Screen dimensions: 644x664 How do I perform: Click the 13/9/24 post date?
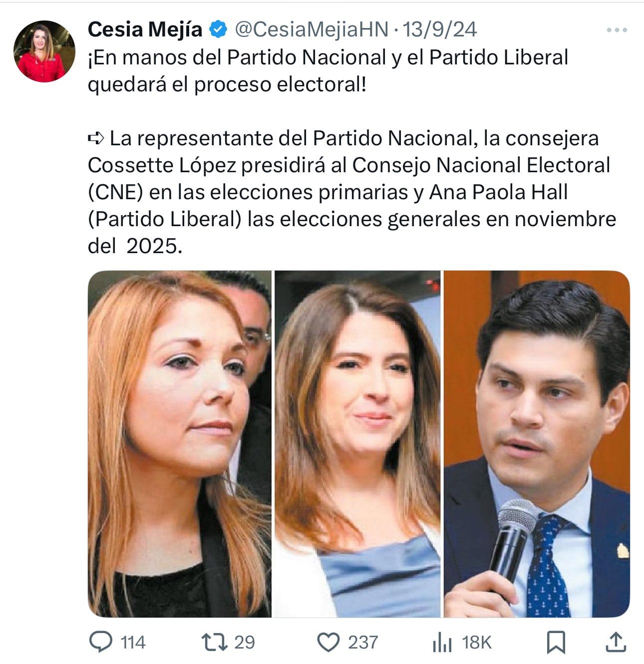pos(439,29)
